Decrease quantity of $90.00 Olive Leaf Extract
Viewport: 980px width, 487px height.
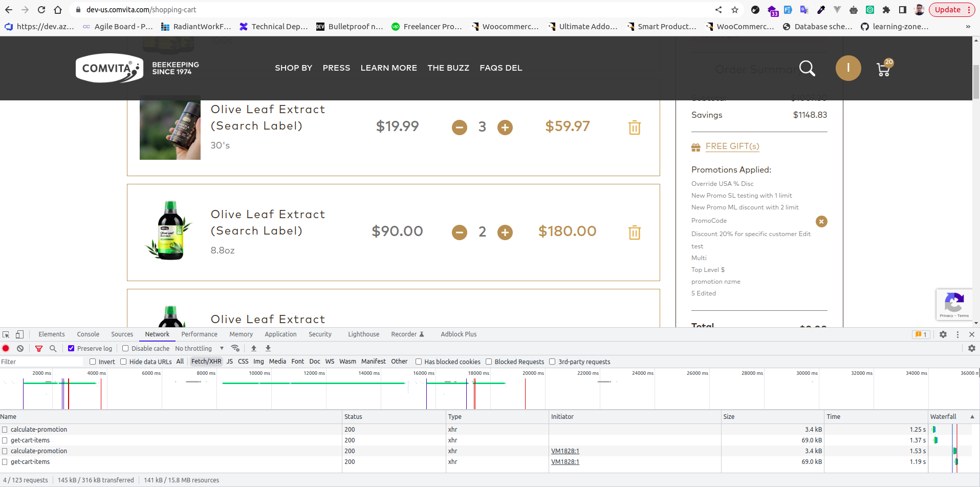(x=460, y=232)
